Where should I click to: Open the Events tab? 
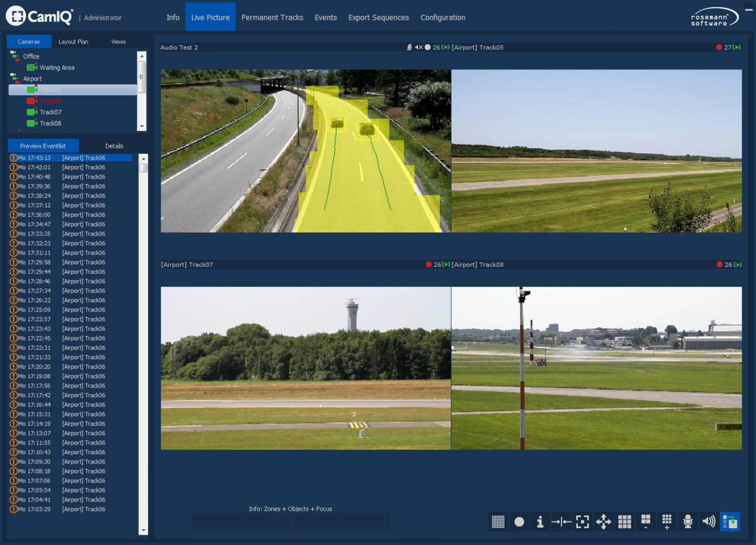coord(326,17)
